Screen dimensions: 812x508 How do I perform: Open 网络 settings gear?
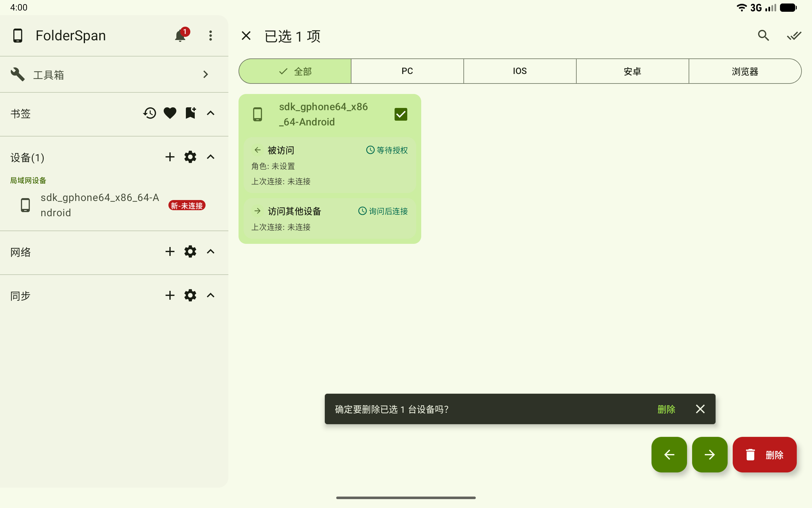[x=190, y=251]
